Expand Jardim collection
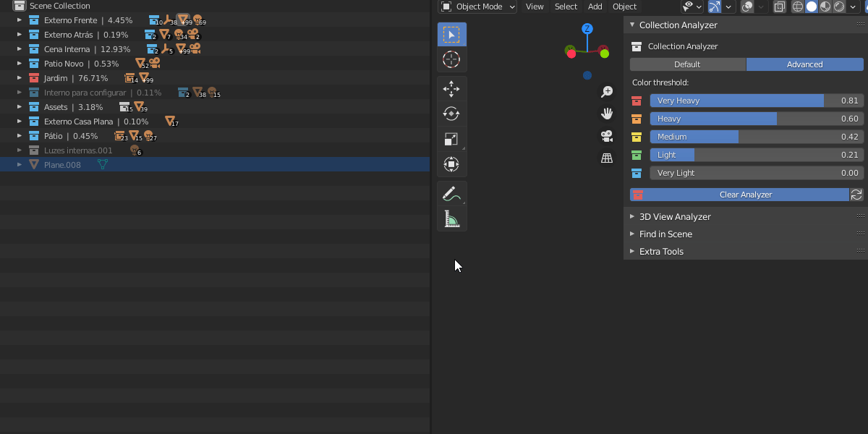This screenshot has width=868, height=434. coord(20,78)
